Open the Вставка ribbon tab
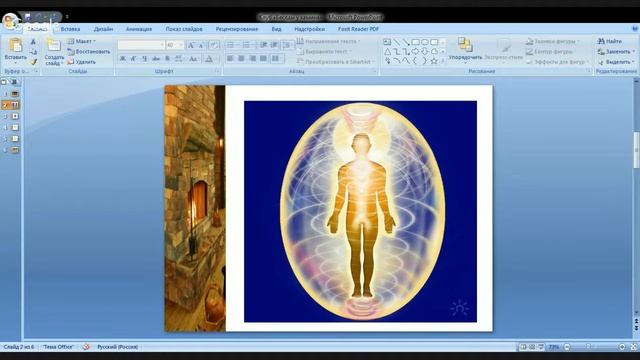Viewport: 640px width, 360px height. pos(70,29)
